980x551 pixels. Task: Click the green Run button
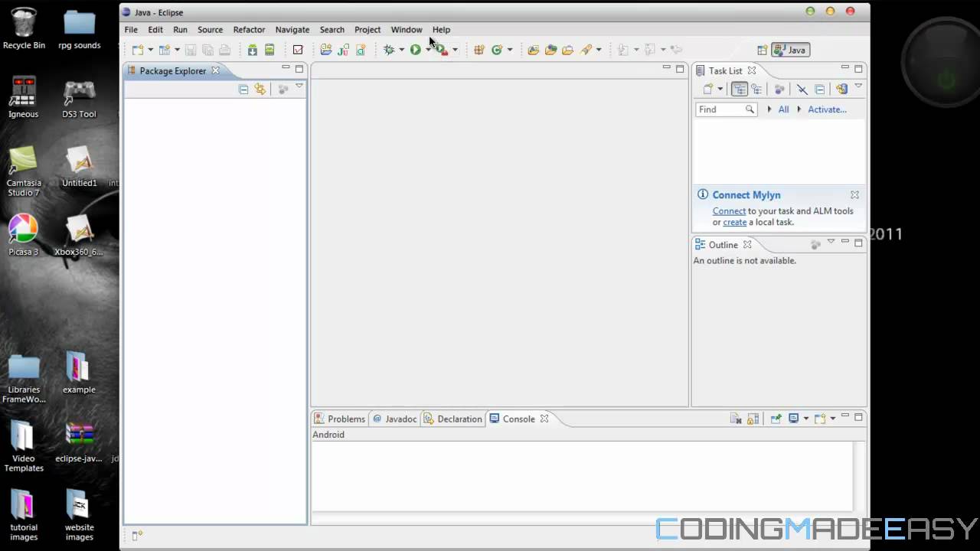coord(415,50)
